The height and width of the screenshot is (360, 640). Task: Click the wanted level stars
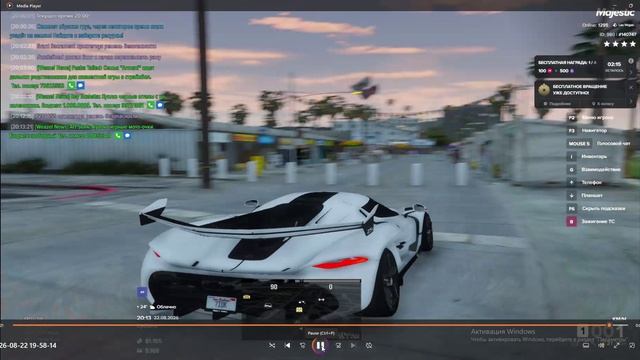pos(620,44)
